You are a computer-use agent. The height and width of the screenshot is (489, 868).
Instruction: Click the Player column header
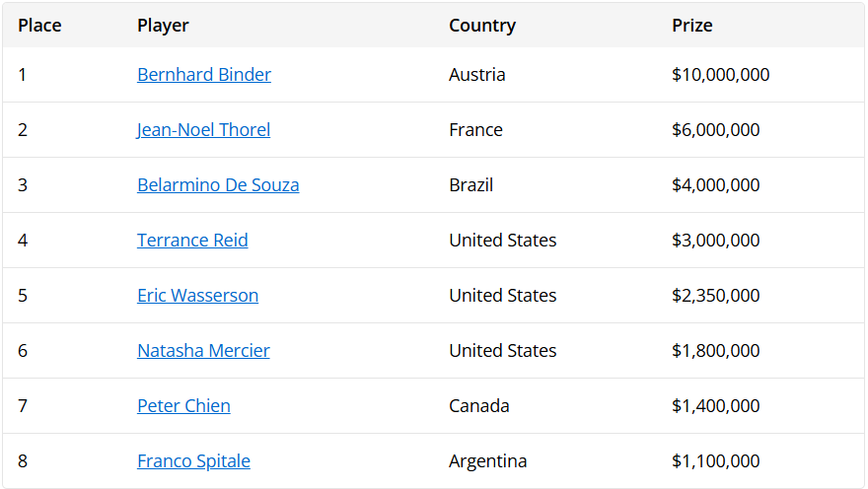(163, 26)
